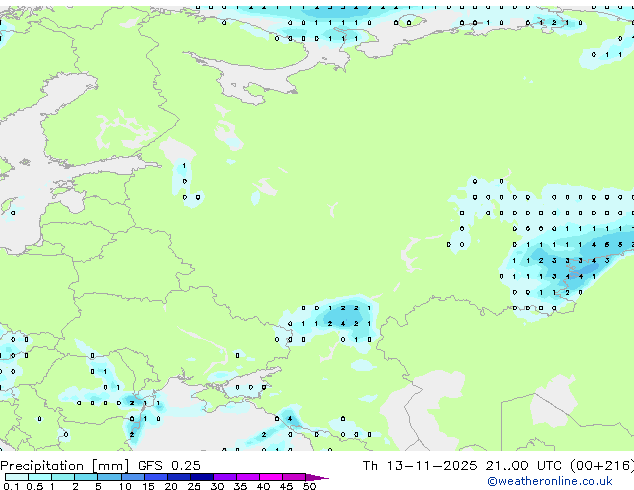Image resolution: width=634 pixels, height=490 pixels.
Task: Select the 0.5–1 mm legend color box
Action: pyautogui.click(x=40, y=477)
